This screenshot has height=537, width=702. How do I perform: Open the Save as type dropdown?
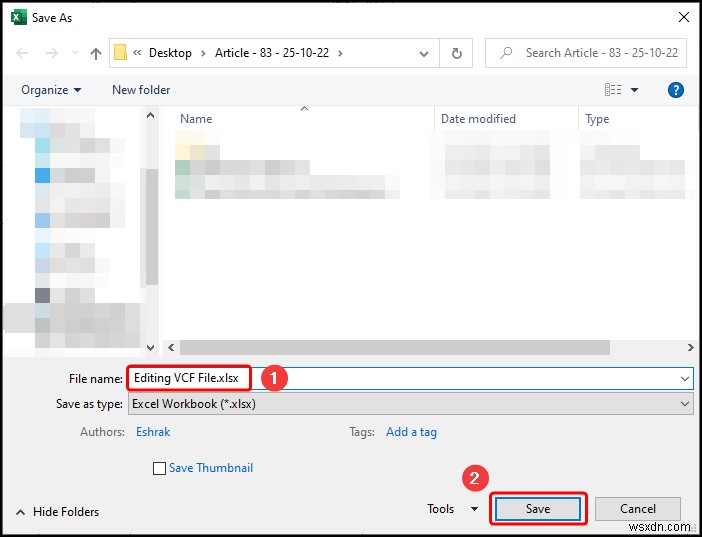pos(411,404)
